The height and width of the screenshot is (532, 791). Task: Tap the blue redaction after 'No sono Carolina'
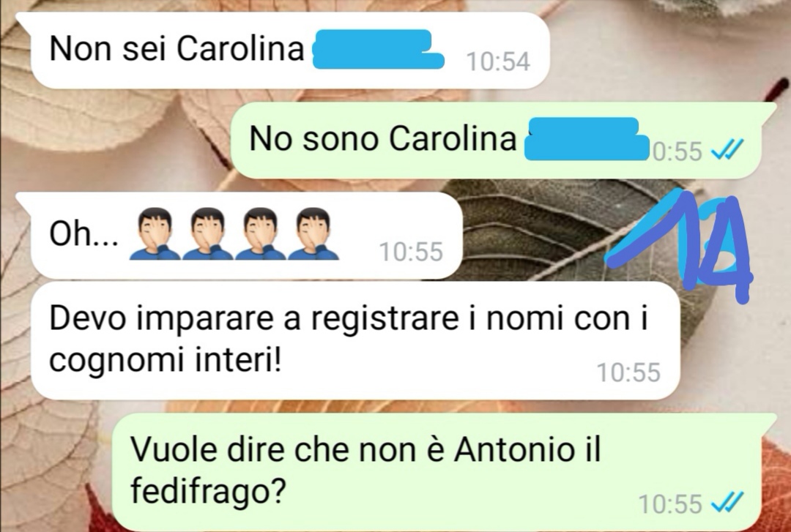coord(587,139)
